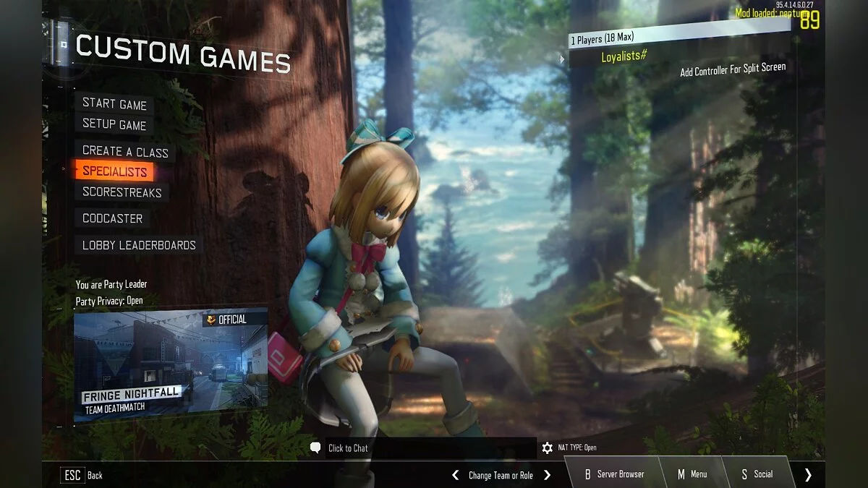
Task: Open the Scorestreaks menu
Action: point(122,192)
